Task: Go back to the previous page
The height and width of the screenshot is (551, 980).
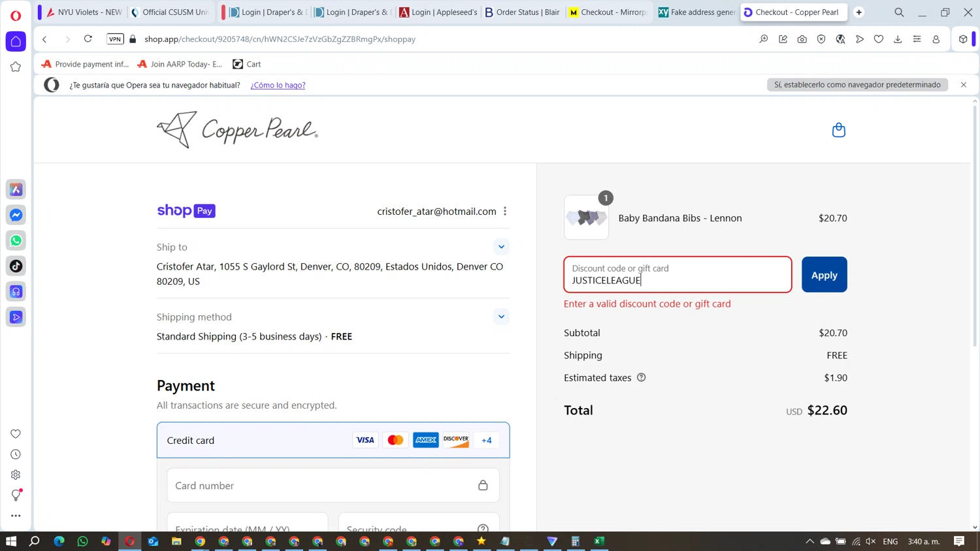Action: point(44,39)
